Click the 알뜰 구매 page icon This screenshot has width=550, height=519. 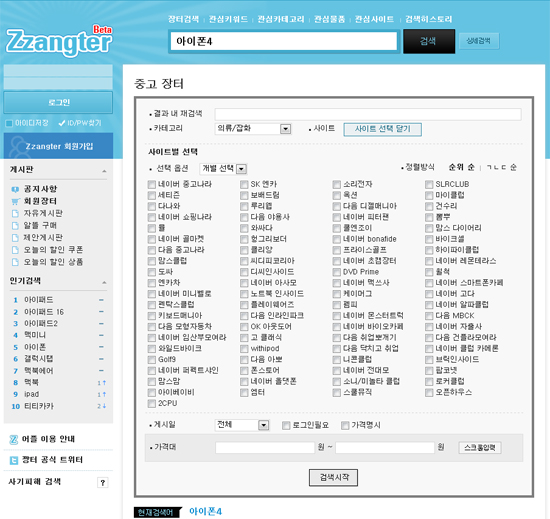tap(15, 225)
